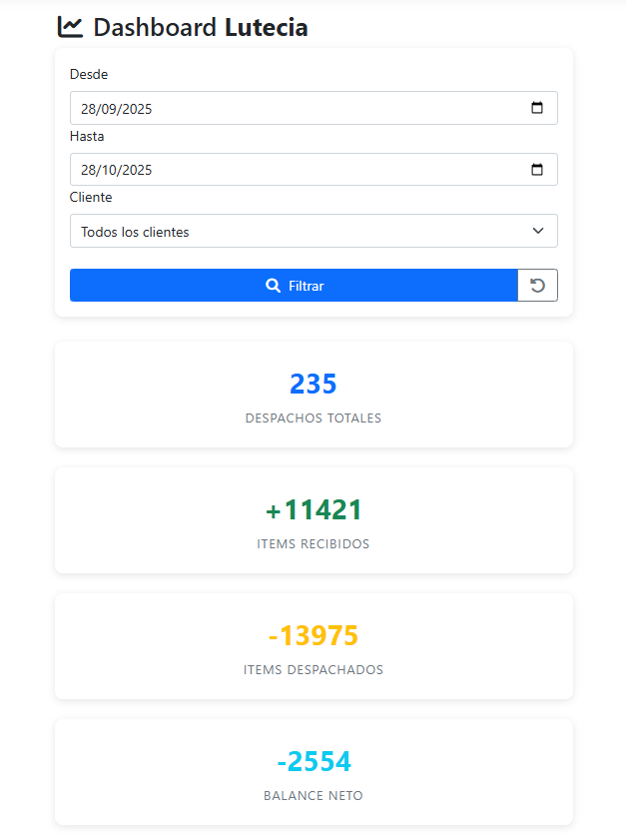Image resolution: width=626 pixels, height=840 pixels.
Task: Click the Filtrar search button
Action: coord(294,285)
